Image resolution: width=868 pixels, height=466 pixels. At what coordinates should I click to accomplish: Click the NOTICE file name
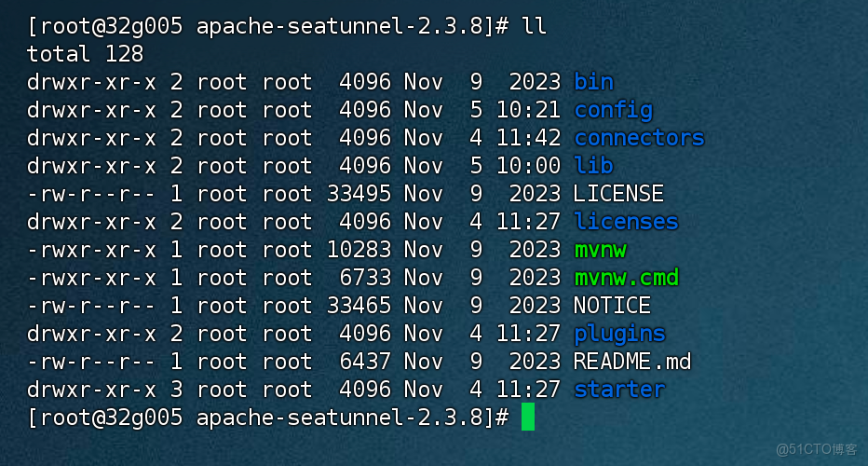pyautogui.click(x=612, y=306)
